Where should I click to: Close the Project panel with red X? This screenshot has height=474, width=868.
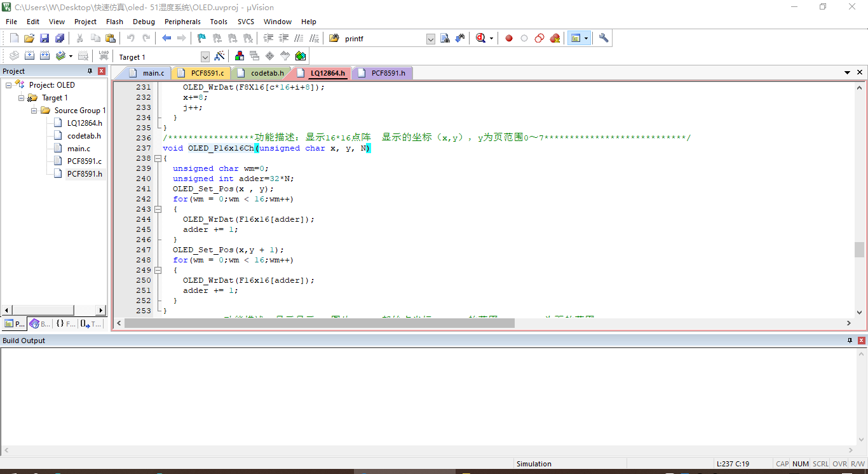(x=101, y=71)
